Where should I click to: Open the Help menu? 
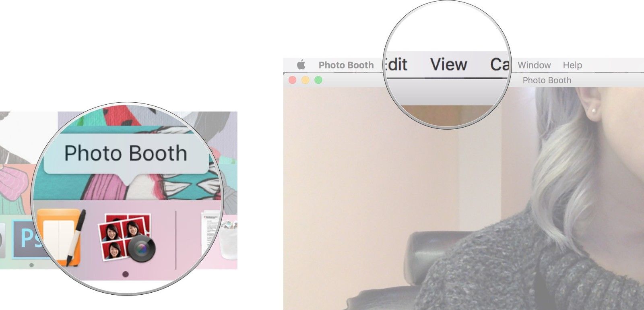coord(572,65)
